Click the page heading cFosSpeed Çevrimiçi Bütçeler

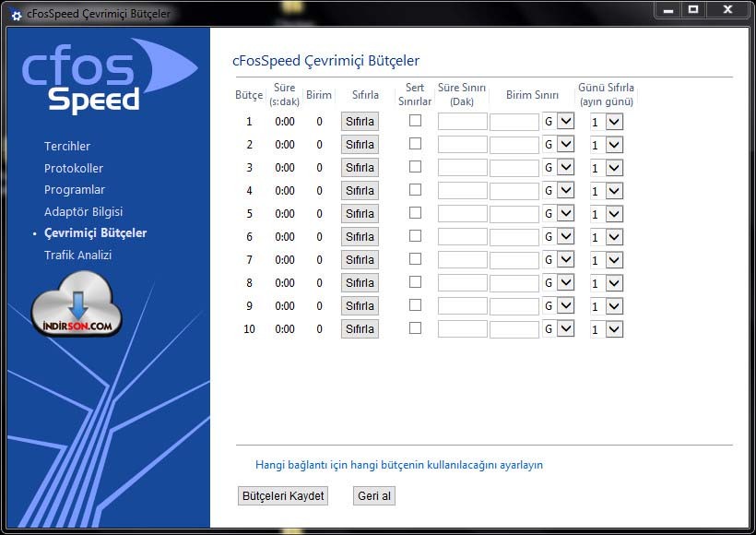tap(326, 61)
